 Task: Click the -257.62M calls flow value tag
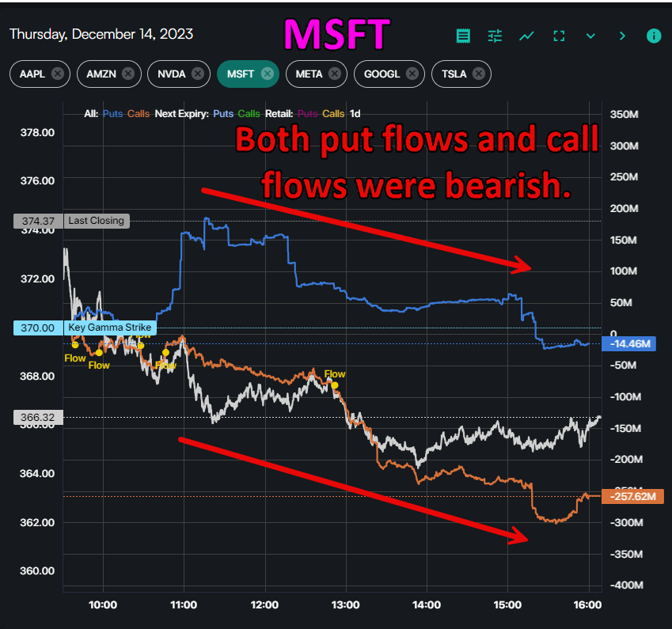632,496
